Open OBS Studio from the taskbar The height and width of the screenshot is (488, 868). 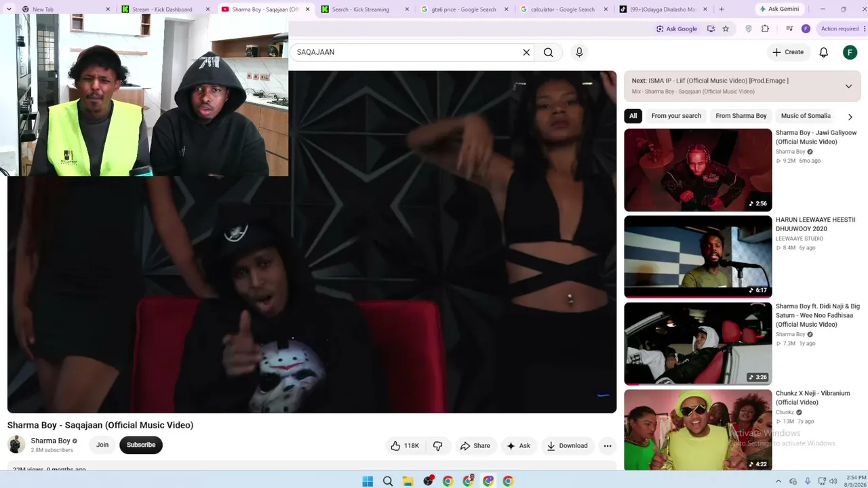pyautogui.click(x=428, y=481)
